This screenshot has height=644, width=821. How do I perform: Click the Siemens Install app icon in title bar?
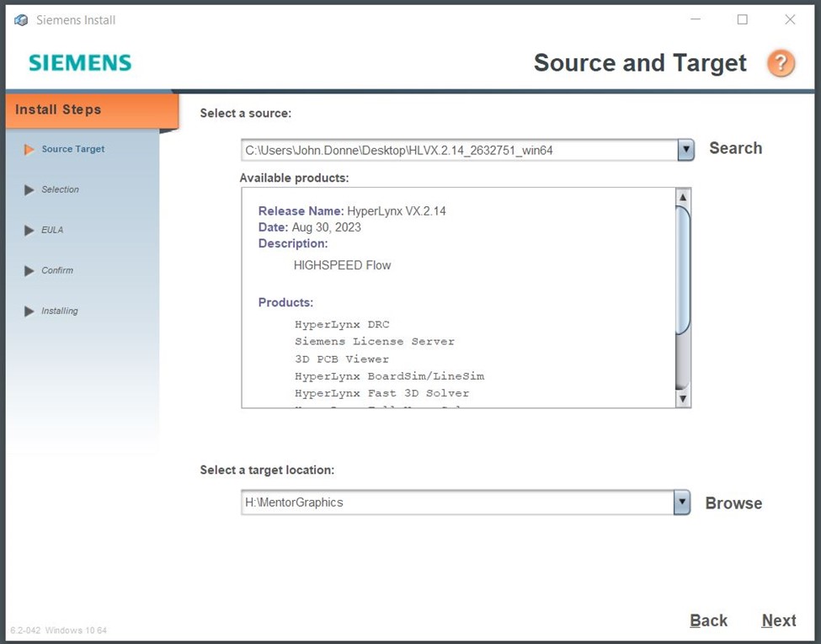21,20
